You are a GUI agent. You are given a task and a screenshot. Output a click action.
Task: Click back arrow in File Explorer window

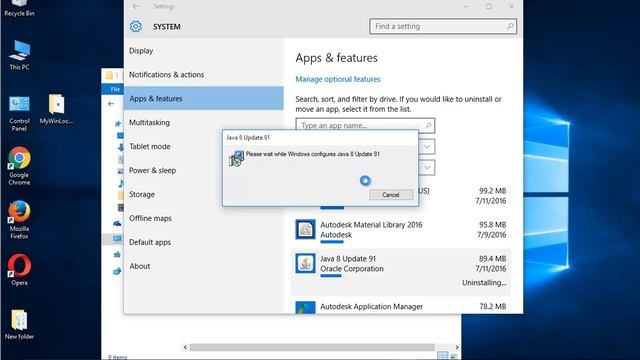pyautogui.click(x=111, y=104)
